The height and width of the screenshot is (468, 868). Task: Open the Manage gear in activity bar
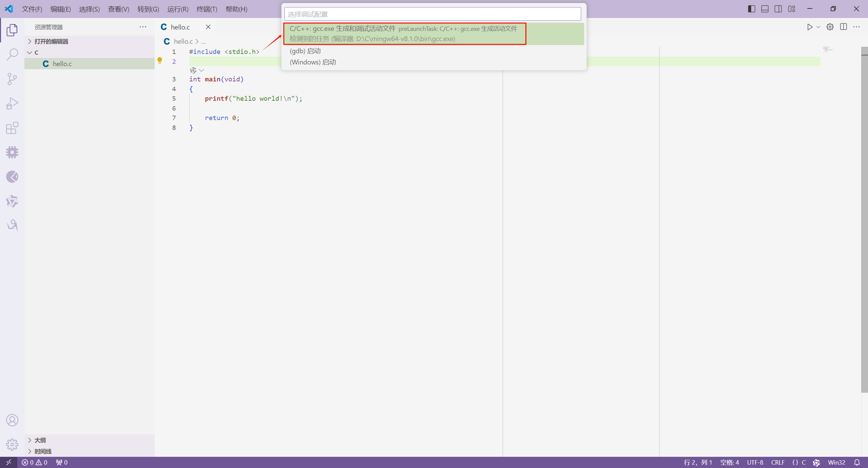click(x=12, y=444)
